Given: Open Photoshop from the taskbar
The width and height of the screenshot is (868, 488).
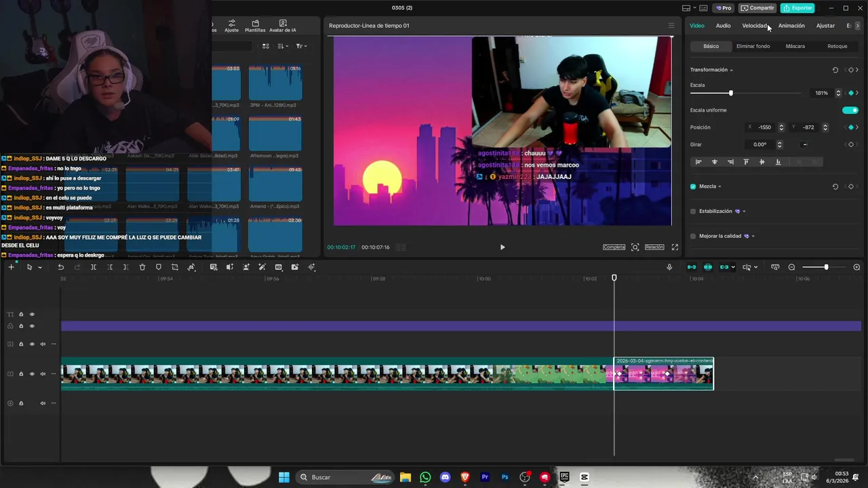Looking at the screenshot, I should [x=505, y=477].
